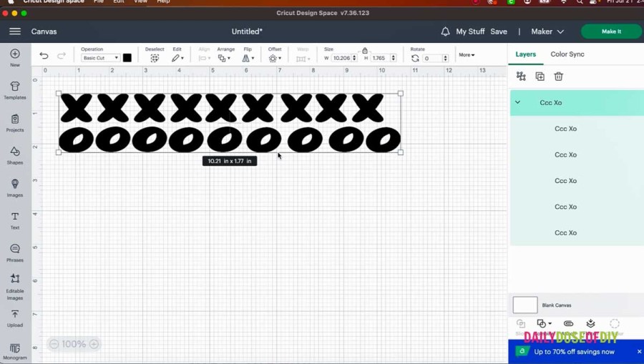Open the Edit dropdown in toolbar
Image resolution: width=644 pixels, height=364 pixels.
coord(178,58)
